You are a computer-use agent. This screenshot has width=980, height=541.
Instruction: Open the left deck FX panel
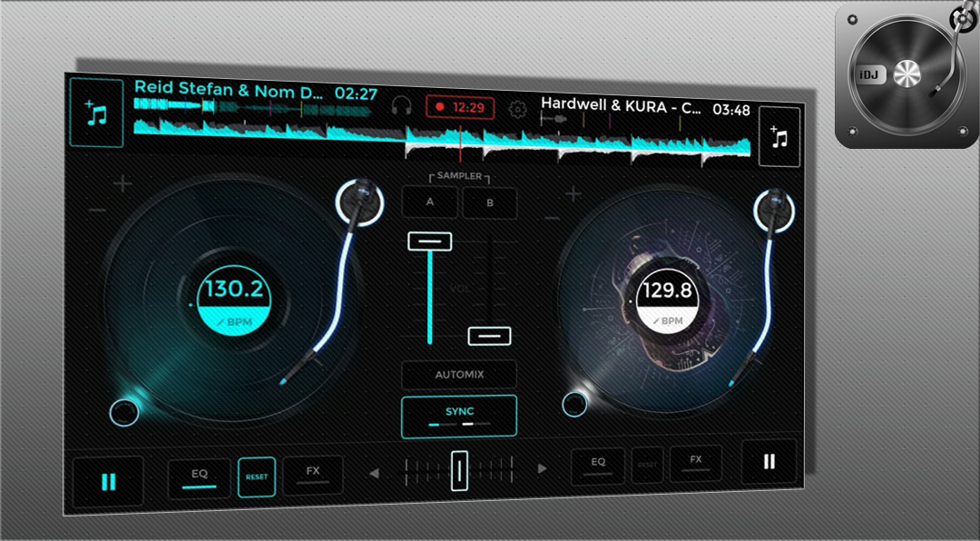point(312,475)
